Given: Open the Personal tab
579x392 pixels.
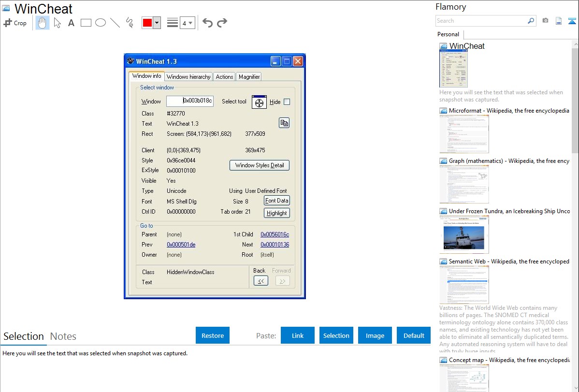Looking at the screenshot, I should tap(449, 34).
